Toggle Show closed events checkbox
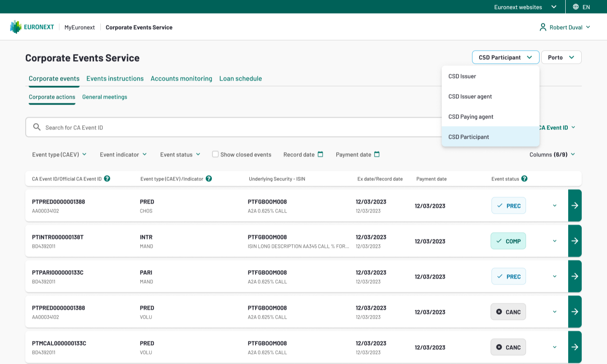Screen dimensions: 607x364 click(x=215, y=154)
